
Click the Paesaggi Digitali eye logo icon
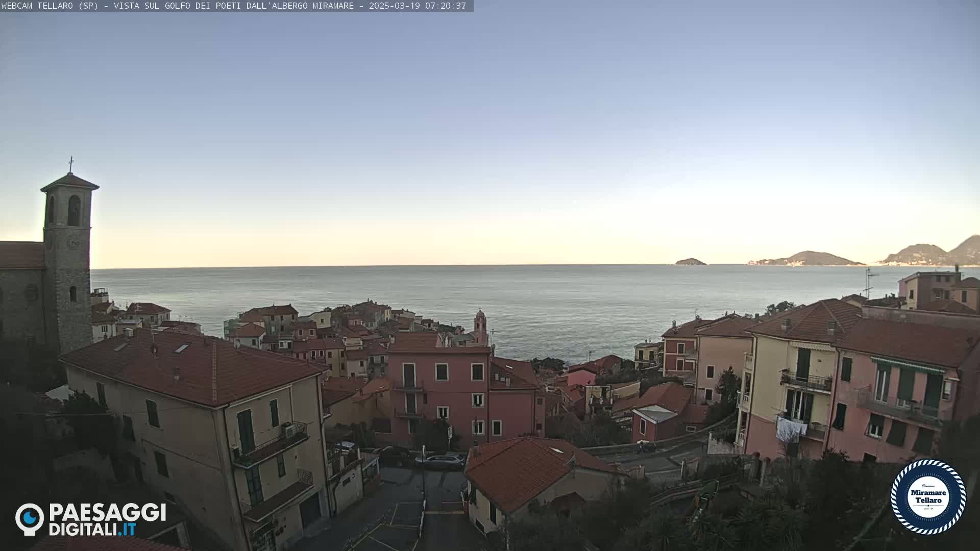(x=29, y=519)
